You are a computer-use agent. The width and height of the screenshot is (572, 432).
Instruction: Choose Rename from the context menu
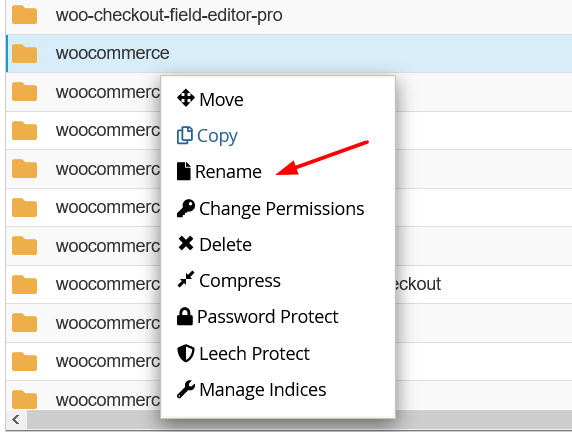pyautogui.click(x=228, y=171)
